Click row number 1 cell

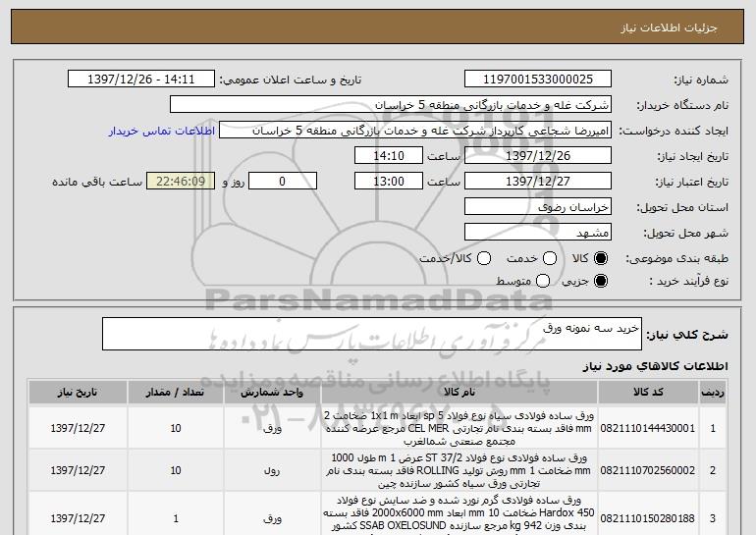point(713,428)
